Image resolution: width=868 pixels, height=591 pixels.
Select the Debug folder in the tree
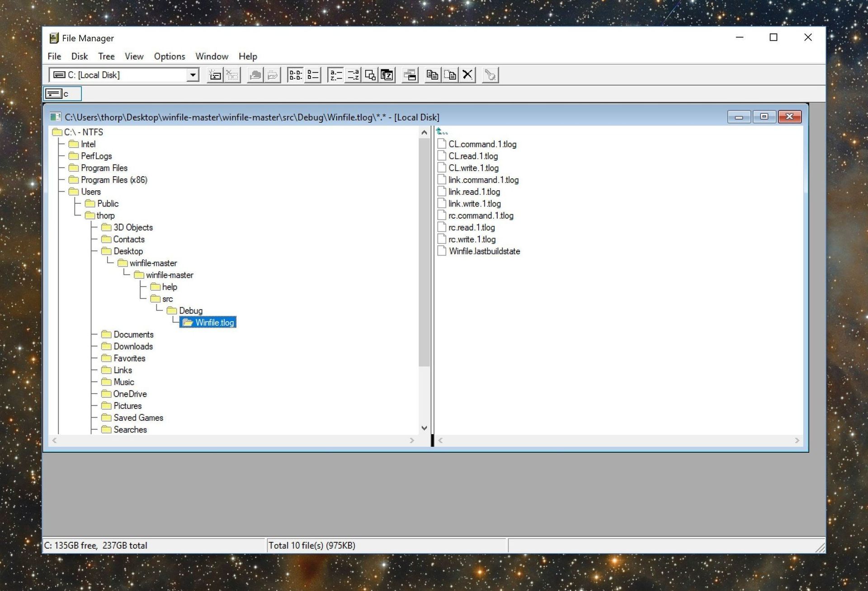point(190,310)
